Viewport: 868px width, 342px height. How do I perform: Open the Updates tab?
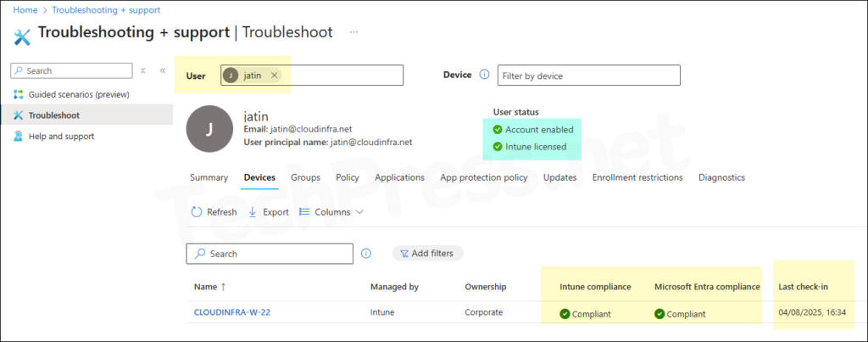point(560,177)
